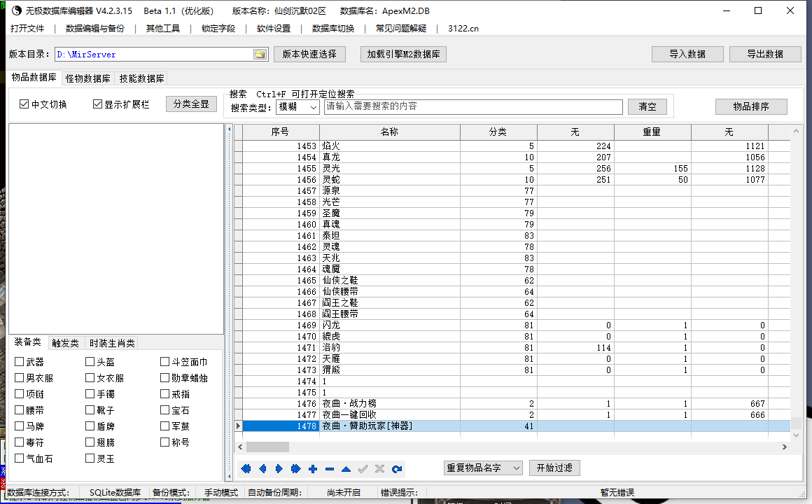Tick the 斗笠面巾 checkbox
The height and width of the screenshot is (504, 812).
pyautogui.click(x=164, y=362)
